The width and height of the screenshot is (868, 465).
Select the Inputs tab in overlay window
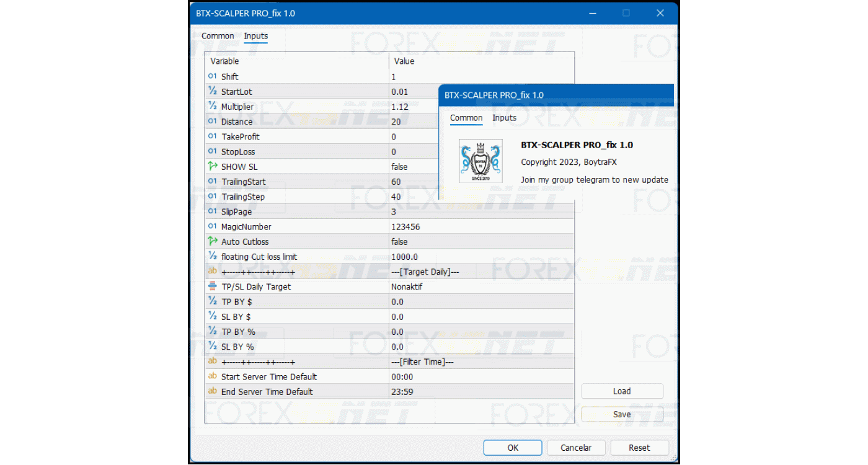(x=504, y=118)
